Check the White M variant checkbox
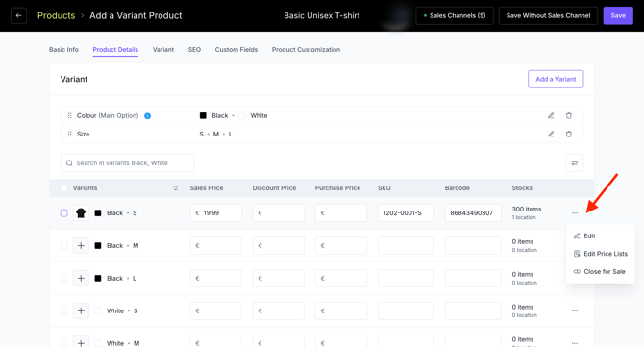 tap(63, 343)
